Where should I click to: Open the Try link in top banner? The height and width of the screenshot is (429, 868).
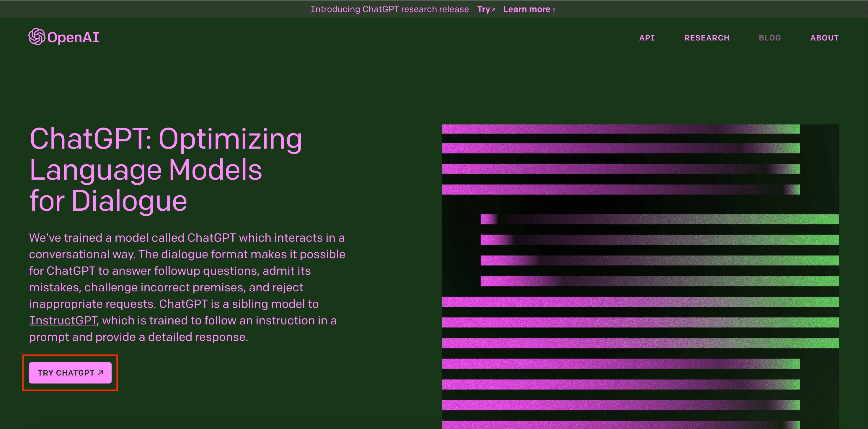pos(486,9)
